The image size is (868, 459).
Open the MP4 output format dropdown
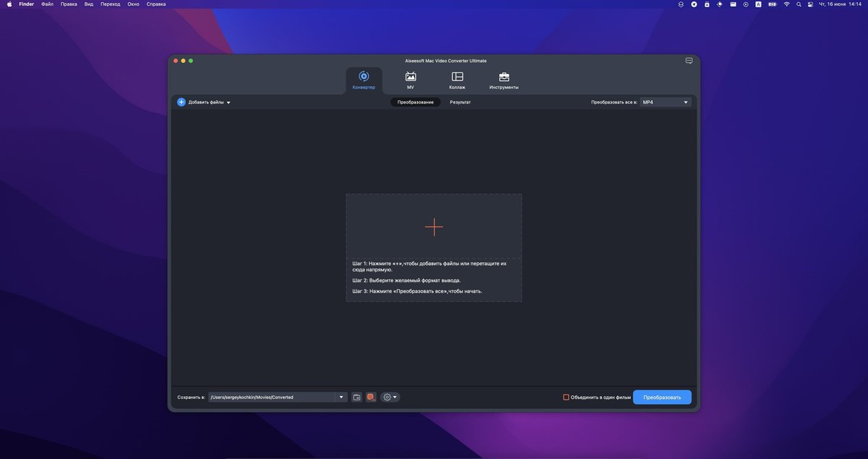click(x=664, y=101)
